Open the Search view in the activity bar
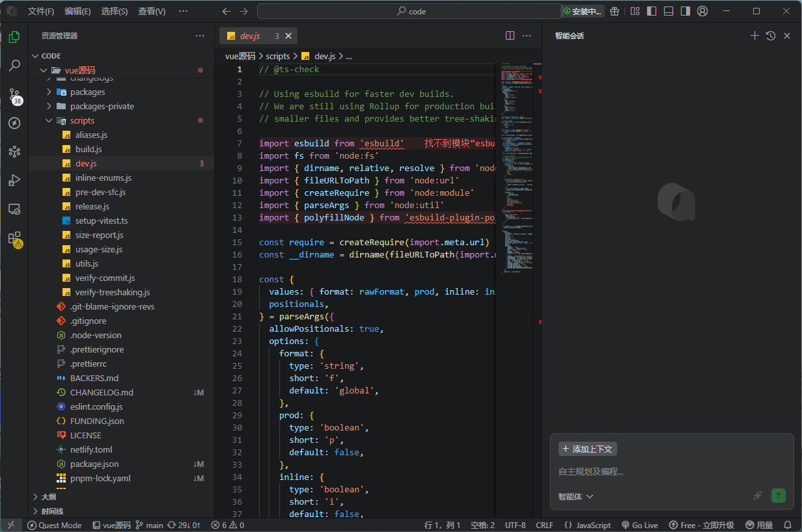Screen dimensions: 802x532 14,66
